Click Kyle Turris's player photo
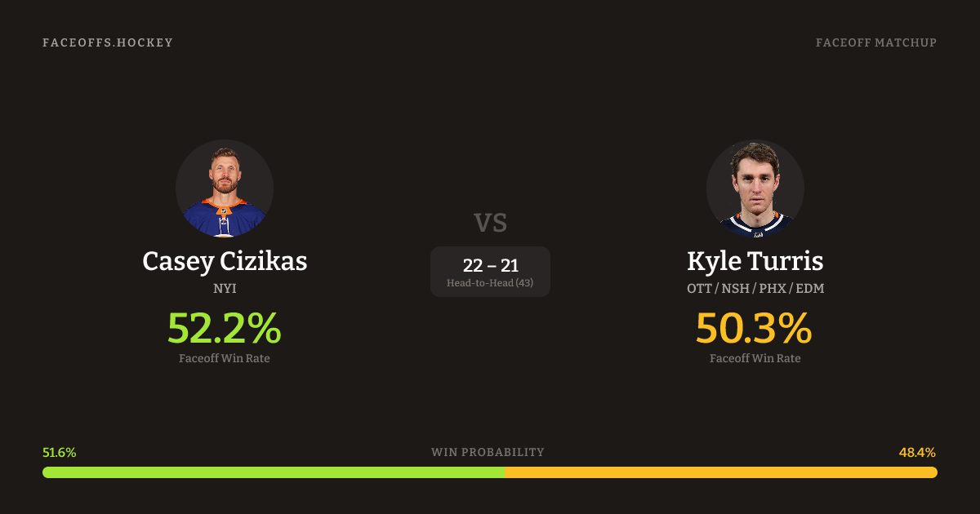The height and width of the screenshot is (514, 980). click(x=755, y=188)
